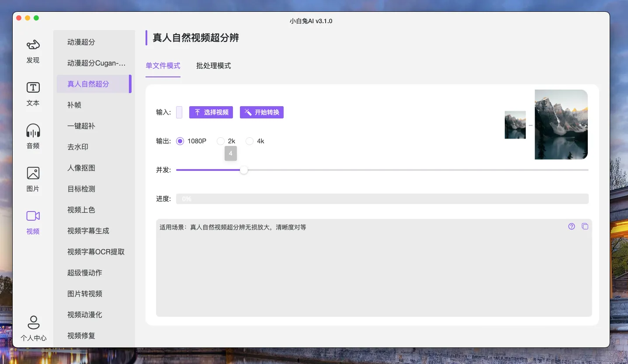Click the large upscaled mountain preview
Screen dimensions: 628x364
tap(561, 125)
